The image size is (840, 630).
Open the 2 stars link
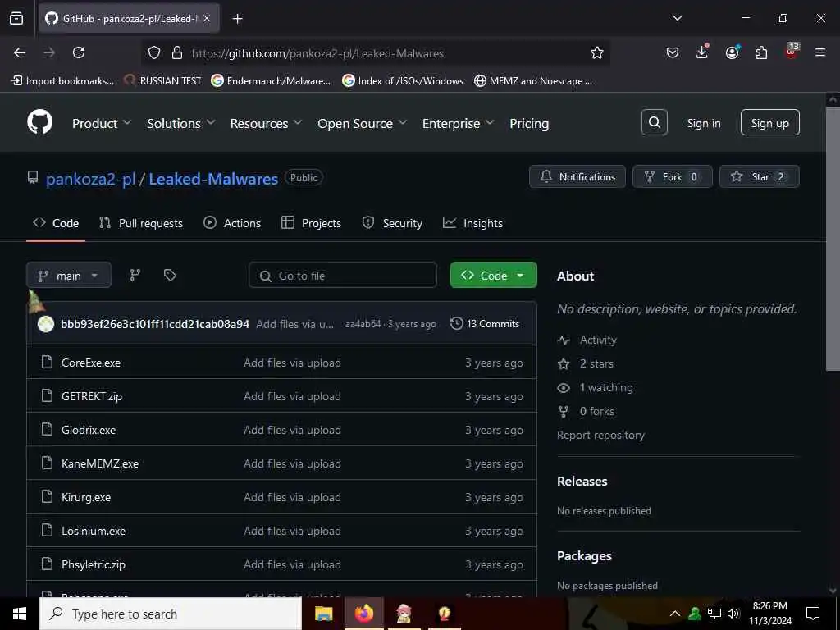click(586, 363)
